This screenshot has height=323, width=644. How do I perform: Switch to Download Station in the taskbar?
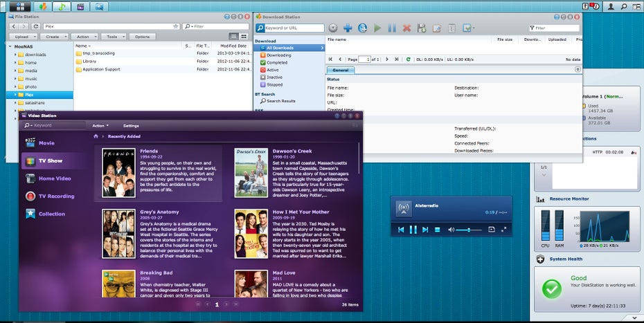(x=43, y=6)
